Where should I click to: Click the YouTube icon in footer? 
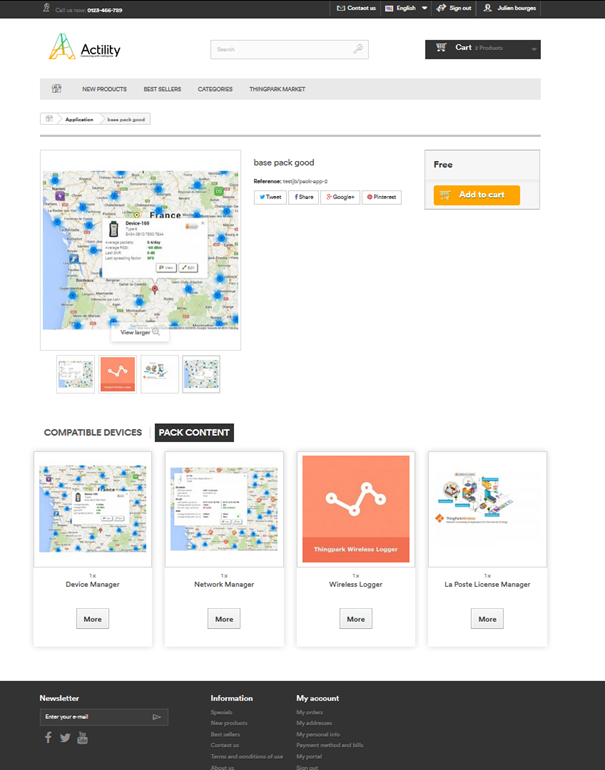[x=82, y=738]
